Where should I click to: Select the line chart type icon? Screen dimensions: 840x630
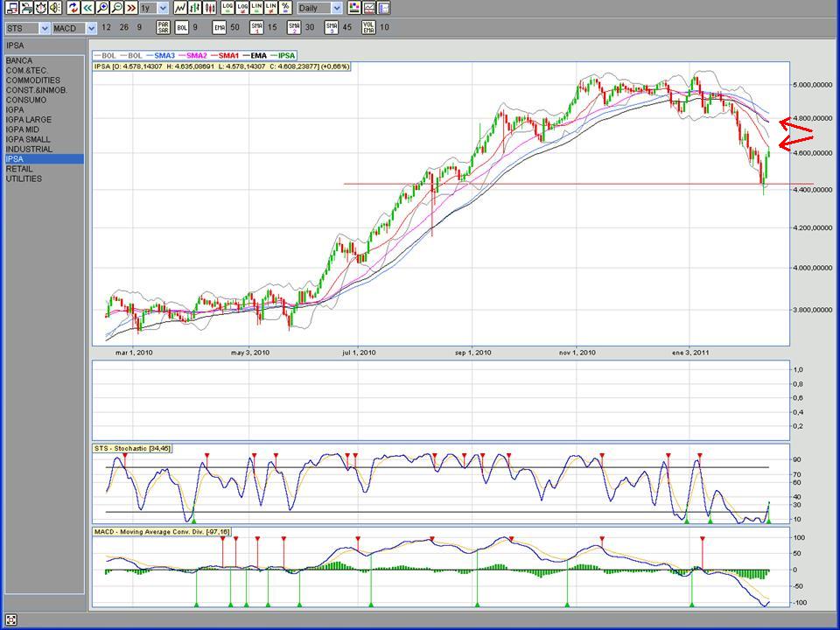[x=180, y=8]
